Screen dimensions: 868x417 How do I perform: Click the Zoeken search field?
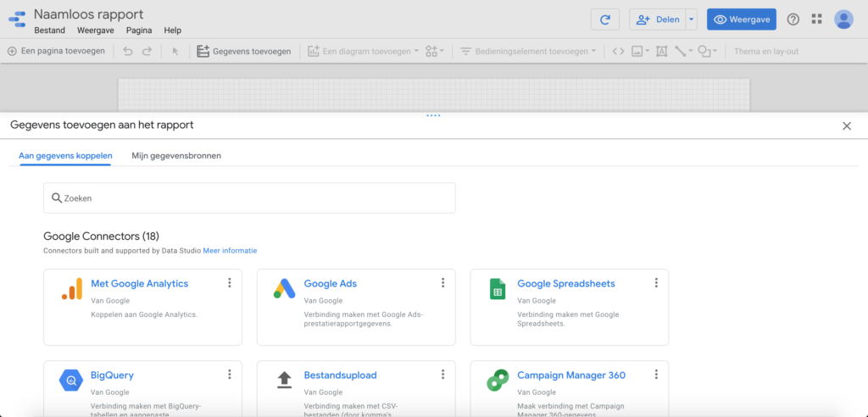pyautogui.click(x=249, y=198)
